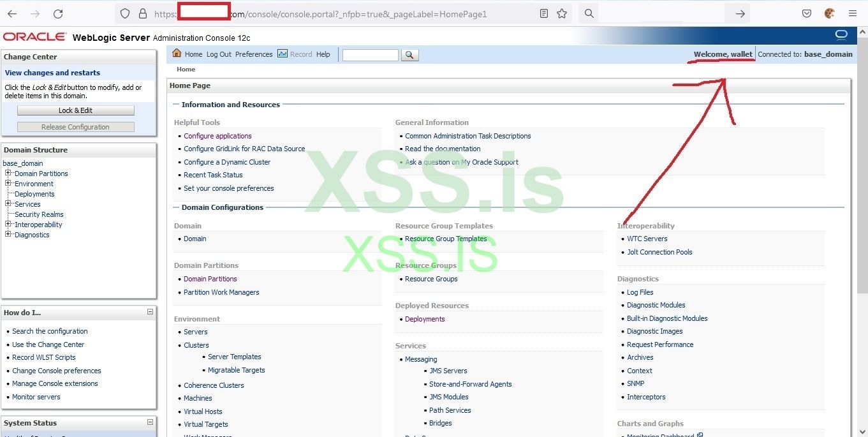868x437 pixels.
Task: Click the go arrow in browser search box
Action: click(x=740, y=13)
